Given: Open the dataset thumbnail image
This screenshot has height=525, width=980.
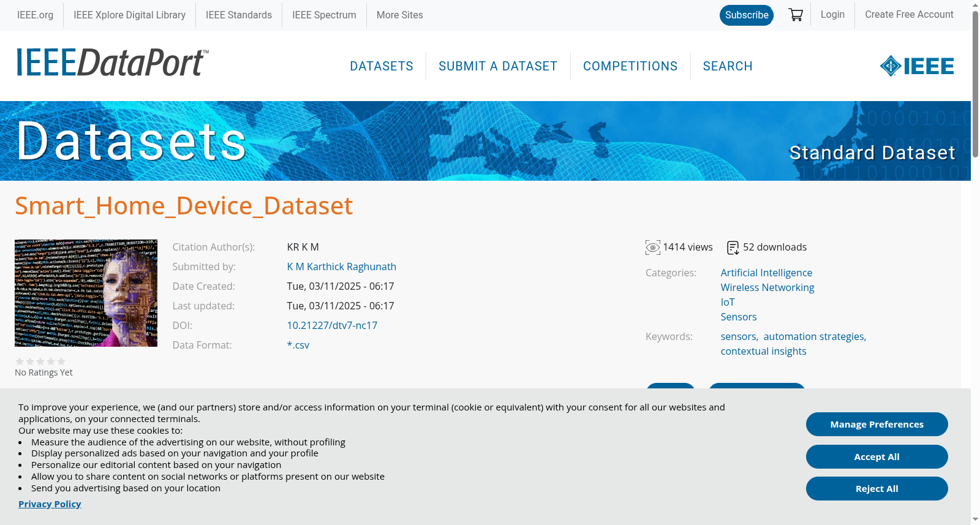Looking at the screenshot, I should click(86, 293).
